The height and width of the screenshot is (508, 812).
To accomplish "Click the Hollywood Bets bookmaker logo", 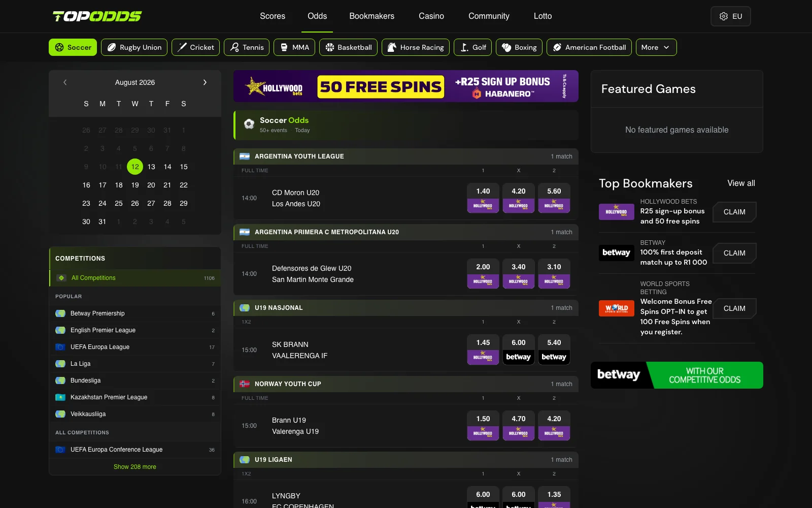I will click(617, 212).
